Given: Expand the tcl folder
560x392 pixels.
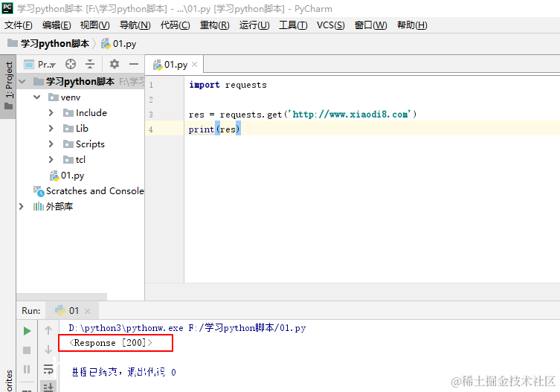Looking at the screenshot, I should pyautogui.click(x=51, y=160).
